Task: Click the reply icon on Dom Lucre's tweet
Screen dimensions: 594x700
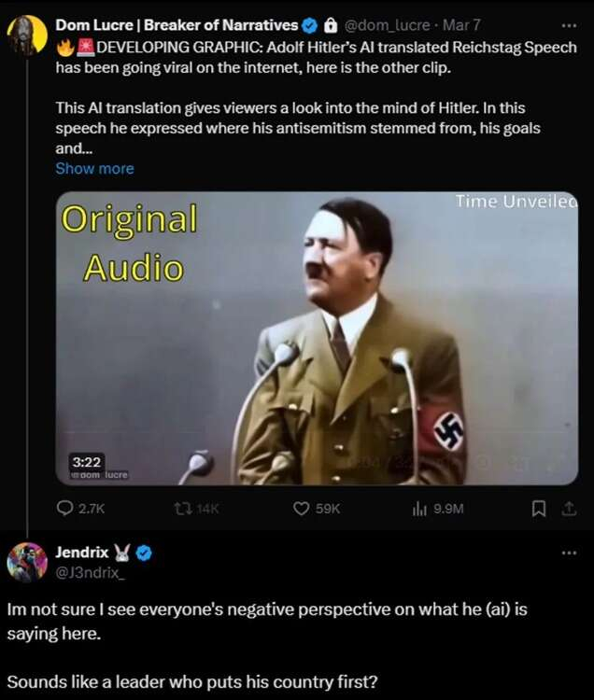Action: (67, 509)
